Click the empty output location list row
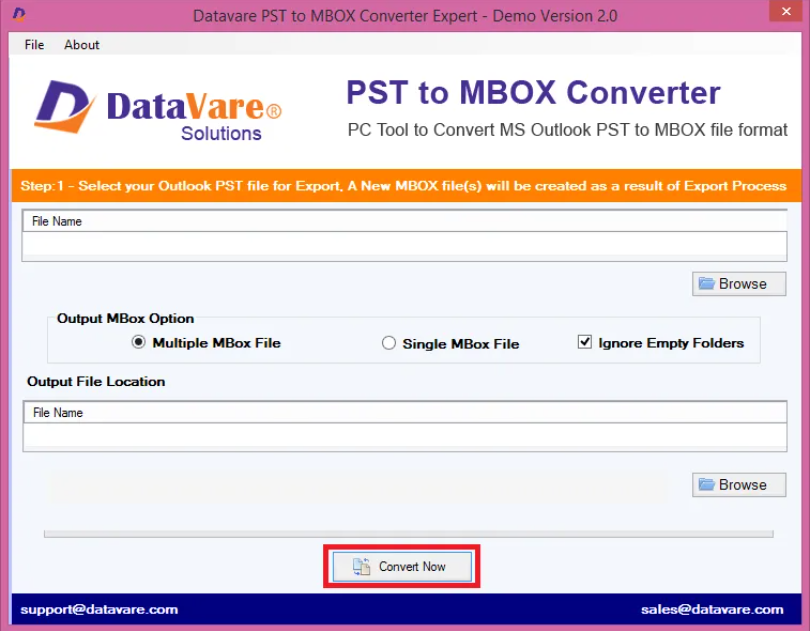 click(x=404, y=435)
